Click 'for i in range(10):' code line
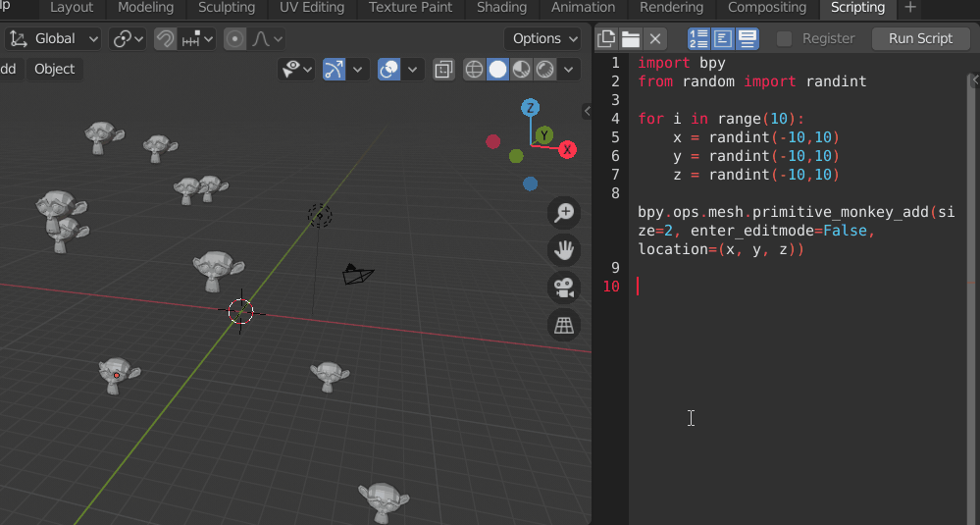 point(721,119)
